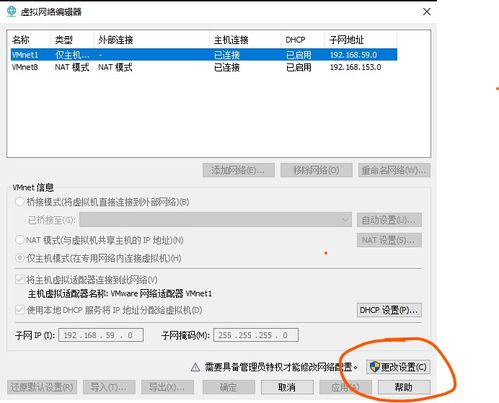The width and height of the screenshot is (499, 403).
Task: Close the 虚拟网络编辑器 window
Action: [x=427, y=12]
